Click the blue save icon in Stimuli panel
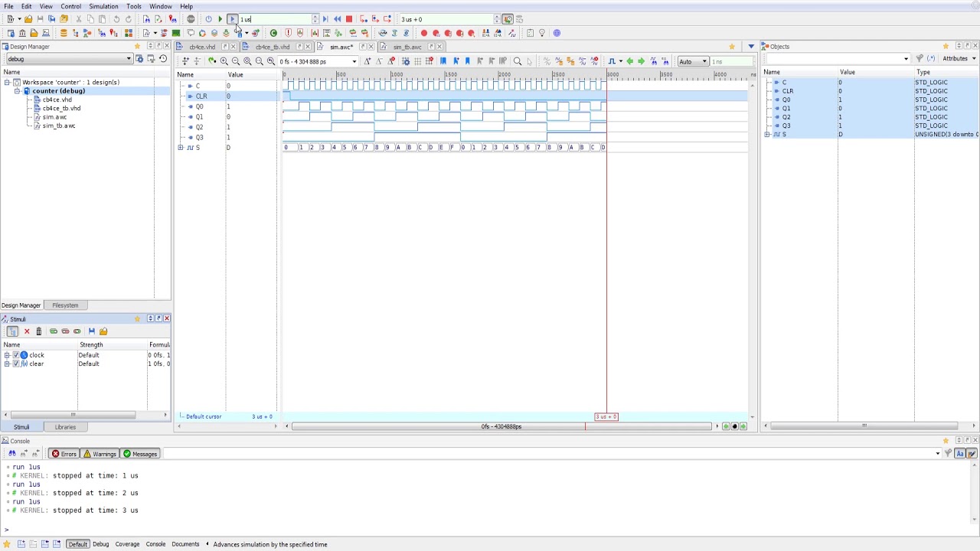The image size is (980, 551). 91,331
